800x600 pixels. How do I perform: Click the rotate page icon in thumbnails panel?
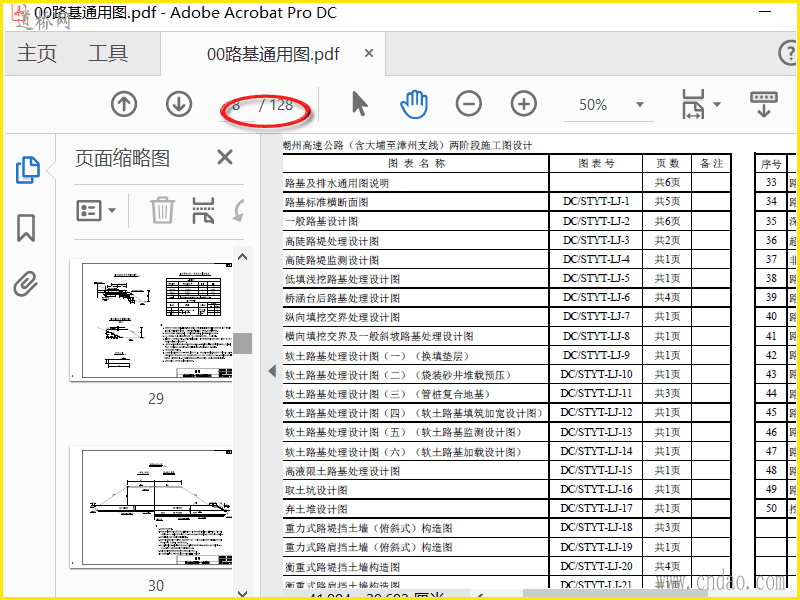point(239,210)
